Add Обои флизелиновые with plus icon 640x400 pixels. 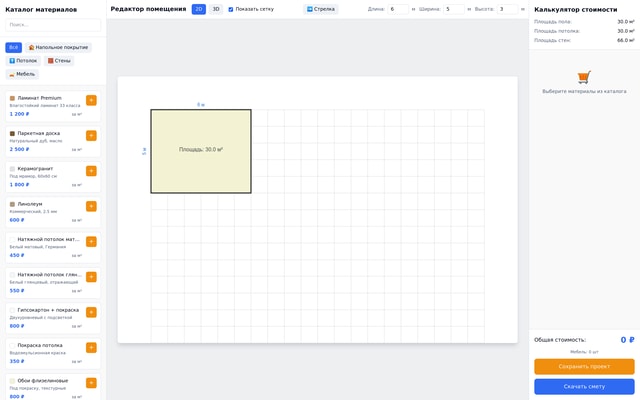pyautogui.click(x=91, y=383)
